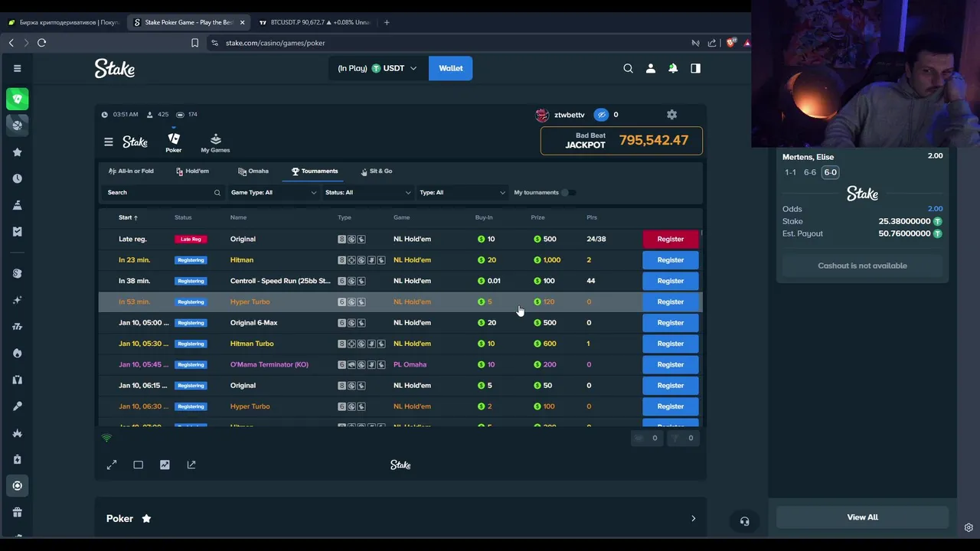Viewport: 980px width, 551px height.
Task: Open a new browser tab with plus icon
Action: pyautogui.click(x=387, y=22)
